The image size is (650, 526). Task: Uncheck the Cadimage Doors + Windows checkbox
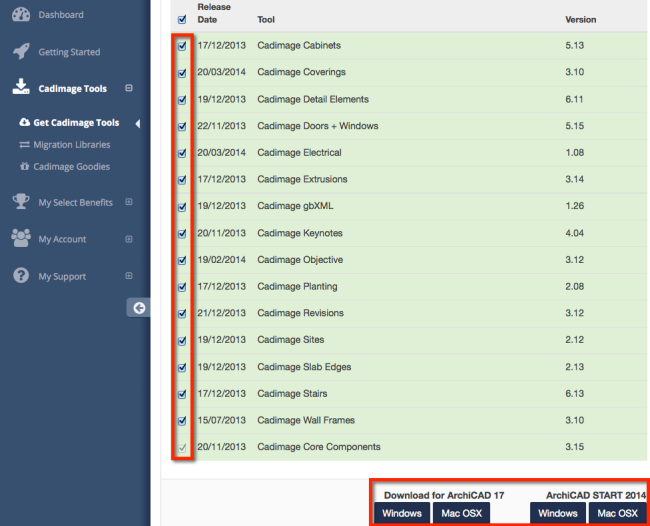[182, 126]
